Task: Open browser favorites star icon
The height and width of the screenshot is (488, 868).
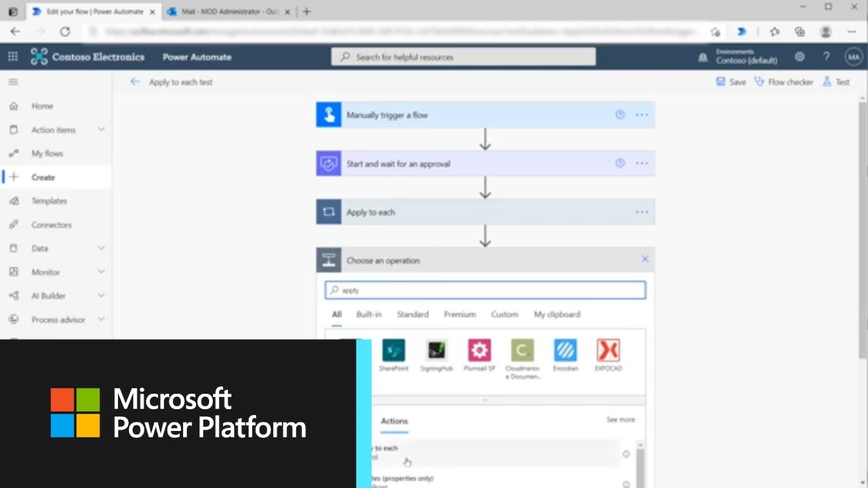Action: click(x=774, y=31)
